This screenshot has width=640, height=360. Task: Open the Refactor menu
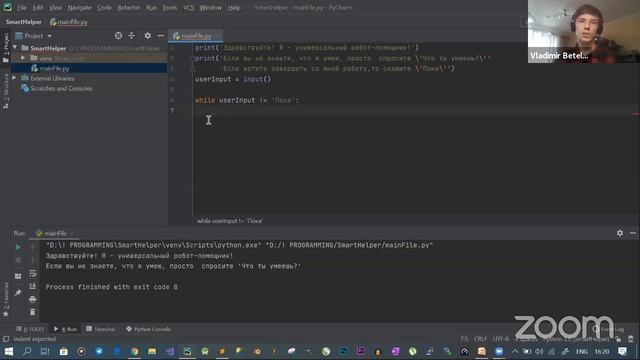128,7
